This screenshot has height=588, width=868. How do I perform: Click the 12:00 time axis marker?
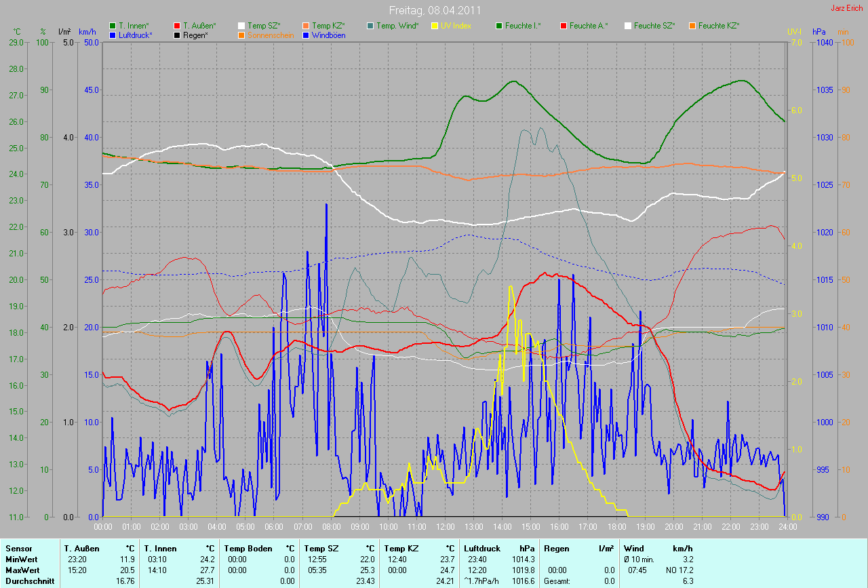coord(445,526)
